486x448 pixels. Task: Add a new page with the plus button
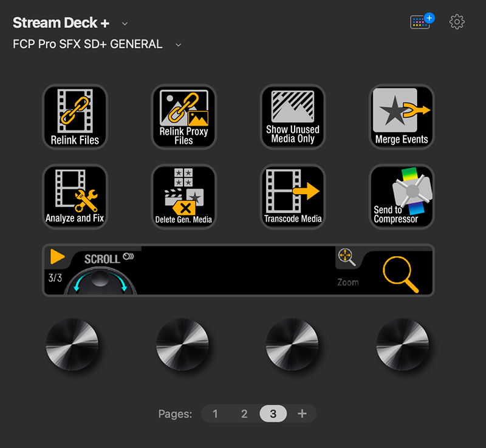(302, 413)
